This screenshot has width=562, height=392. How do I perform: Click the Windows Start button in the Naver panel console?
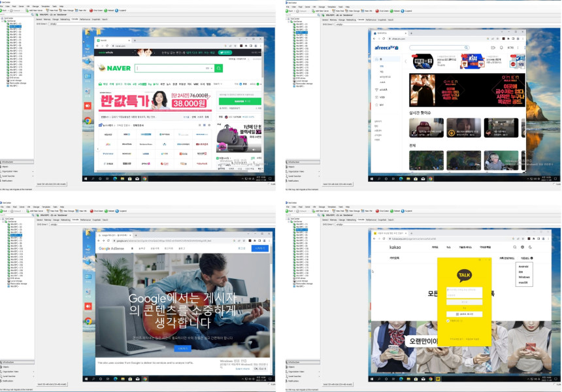coord(86,178)
